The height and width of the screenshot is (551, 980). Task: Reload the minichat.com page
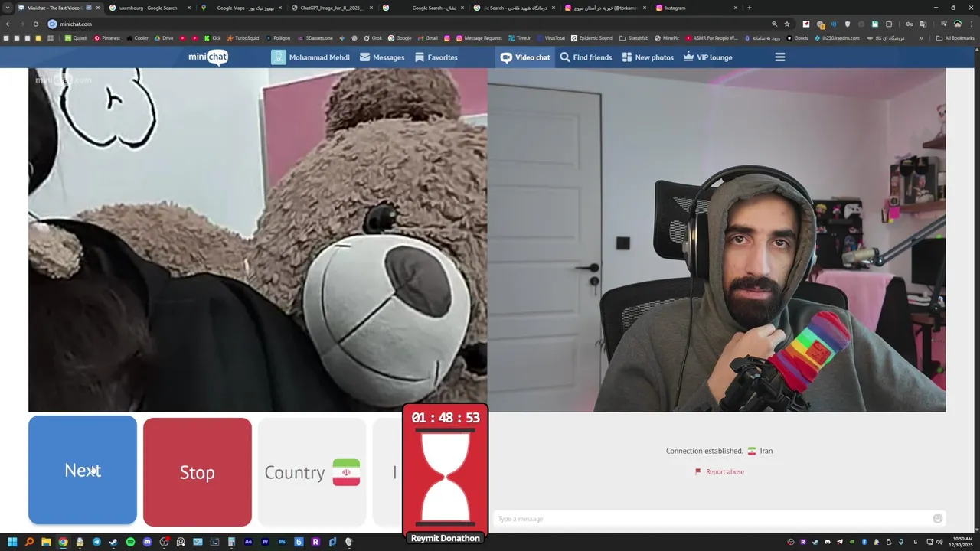click(35, 24)
